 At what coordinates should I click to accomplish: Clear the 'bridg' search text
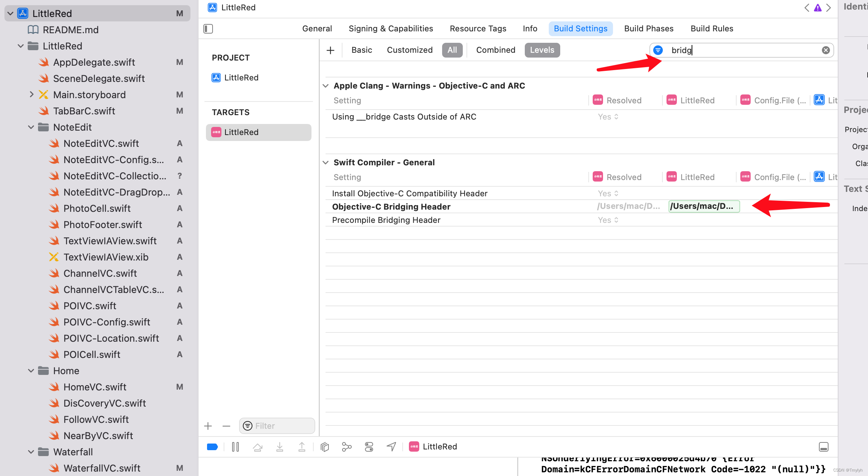[x=826, y=50]
